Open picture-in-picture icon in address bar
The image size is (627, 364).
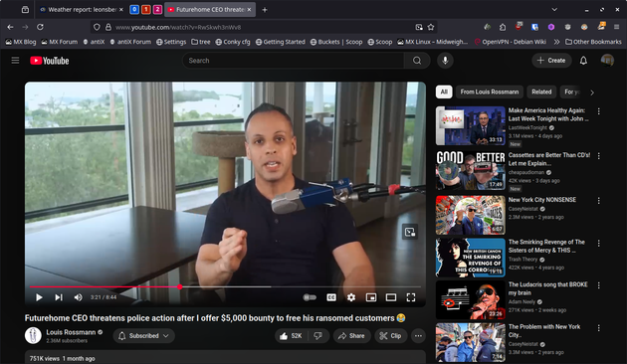tap(419, 27)
